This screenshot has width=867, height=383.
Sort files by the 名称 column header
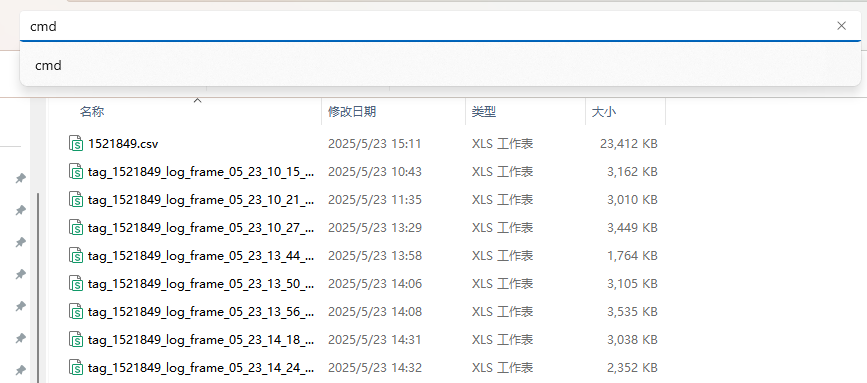tap(92, 112)
